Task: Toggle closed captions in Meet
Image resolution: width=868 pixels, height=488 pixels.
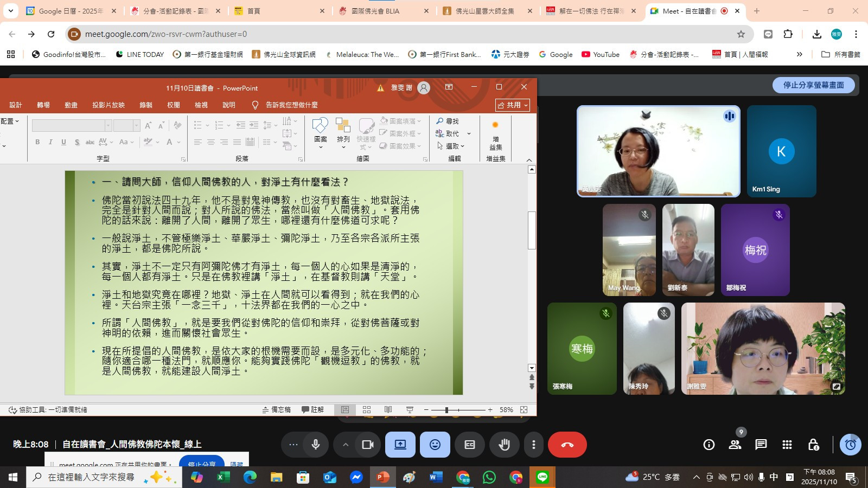Action: 470,445
